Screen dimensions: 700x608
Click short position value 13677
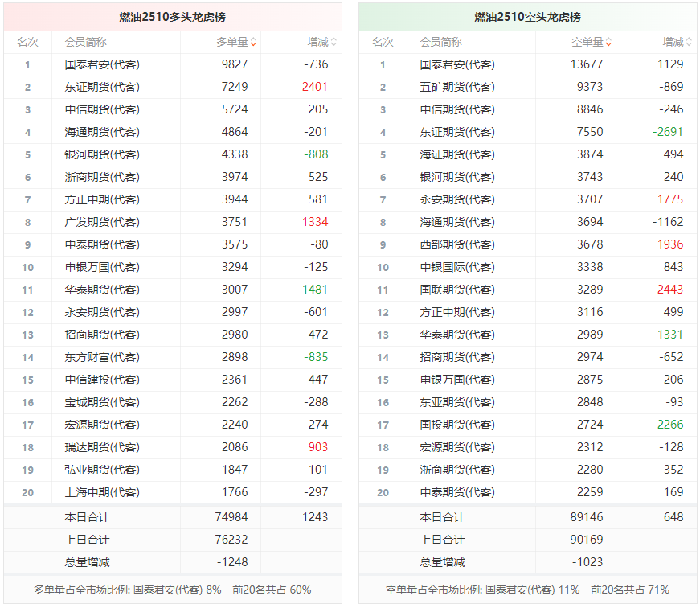[587, 65]
